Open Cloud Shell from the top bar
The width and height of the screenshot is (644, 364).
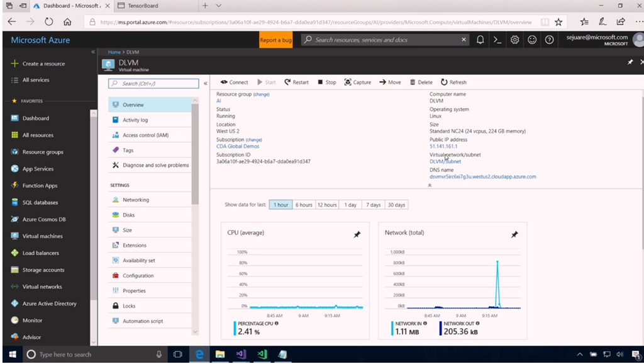point(497,40)
